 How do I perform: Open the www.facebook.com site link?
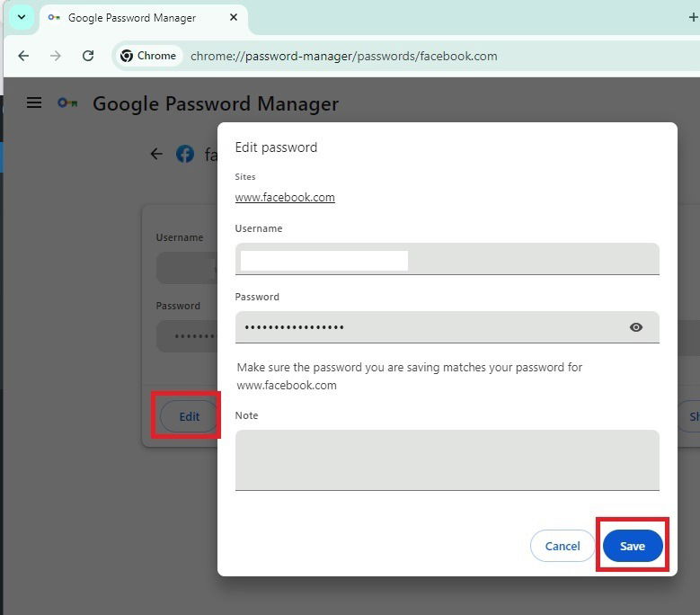pos(285,198)
